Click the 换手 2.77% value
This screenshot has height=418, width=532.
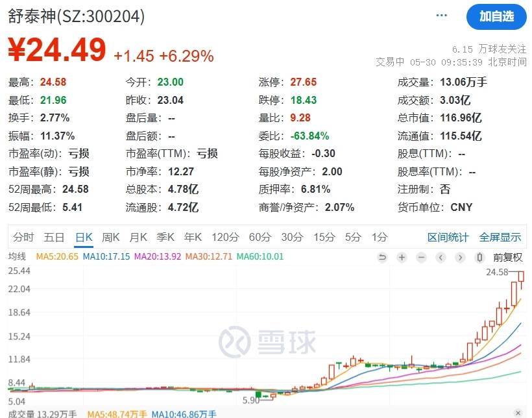[54, 118]
